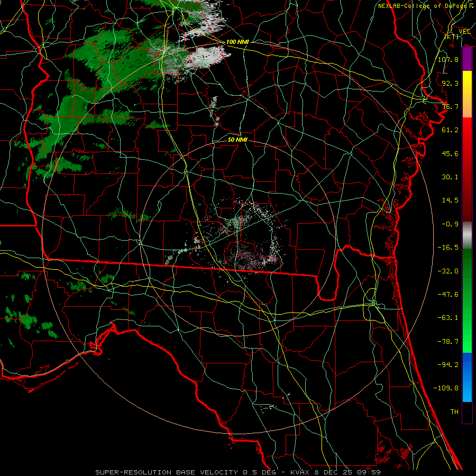Click the blue segment of color scale

pos(467,377)
